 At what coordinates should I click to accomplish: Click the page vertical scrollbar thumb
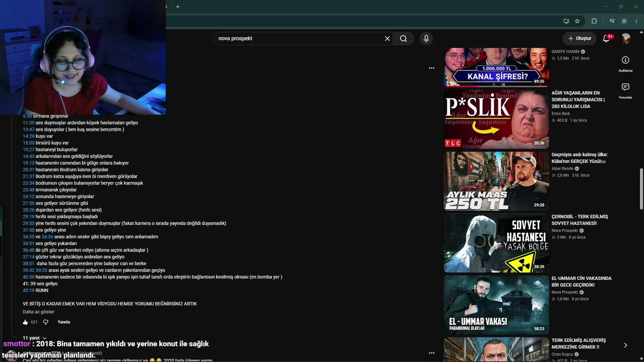641,190
